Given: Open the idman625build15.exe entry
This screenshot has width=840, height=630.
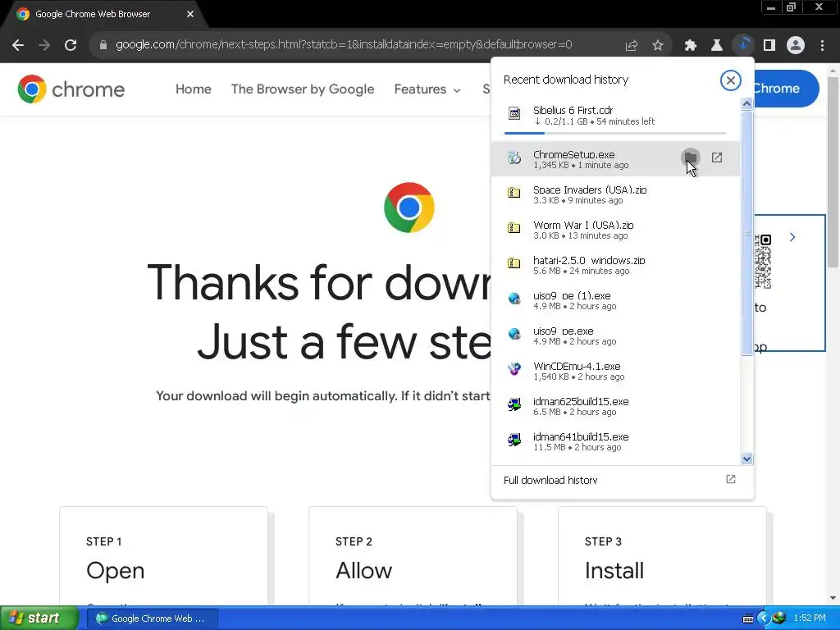Looking at the screenshot, I should [615, 407].
